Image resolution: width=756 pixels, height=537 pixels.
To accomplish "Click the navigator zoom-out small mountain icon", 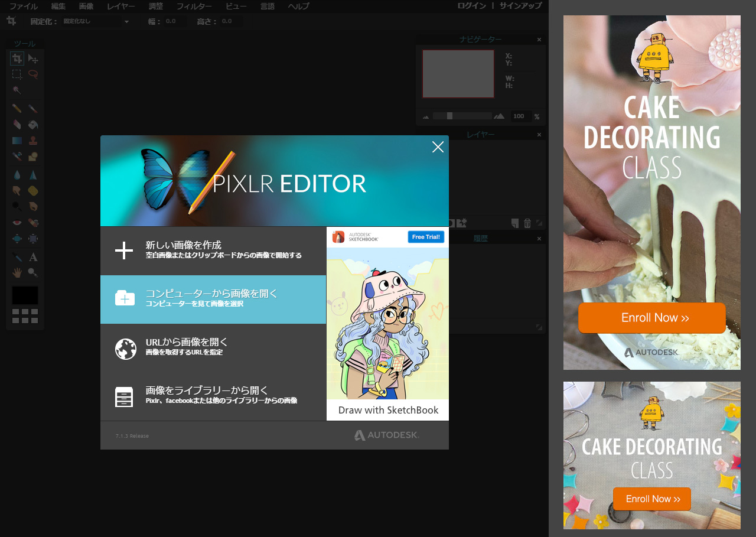I will click(426, 117).
